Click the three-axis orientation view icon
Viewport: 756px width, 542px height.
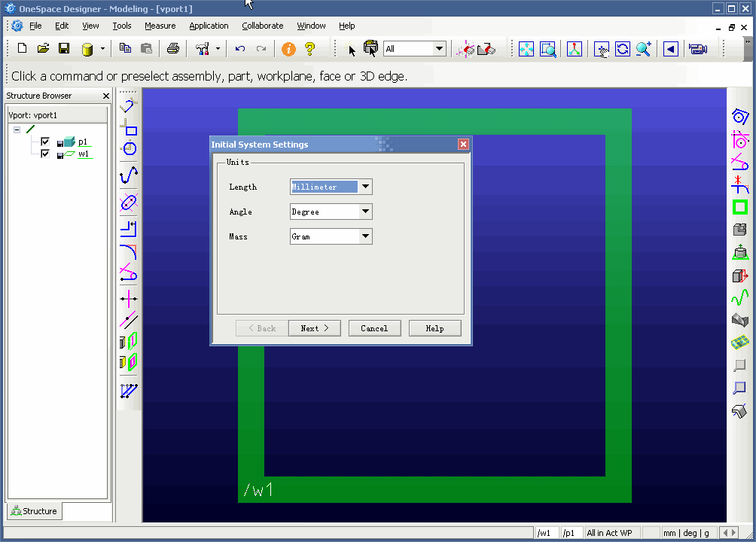575,49
